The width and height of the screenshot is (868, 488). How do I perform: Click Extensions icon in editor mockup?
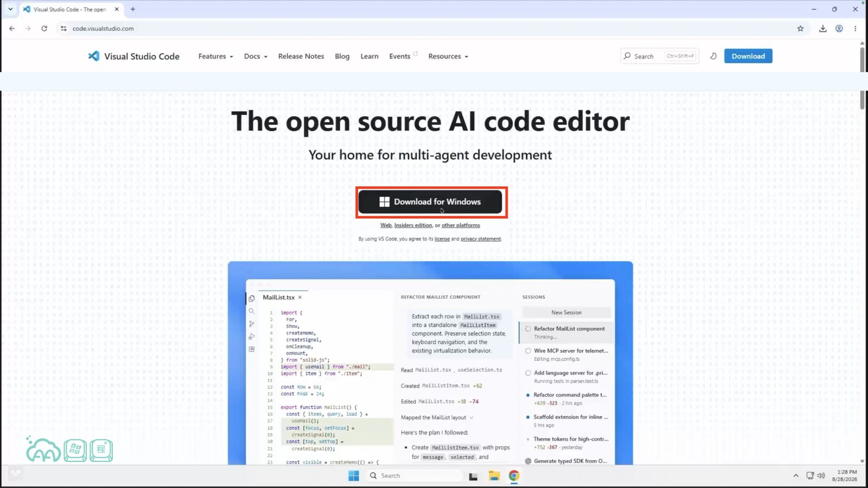click(252, 349)
